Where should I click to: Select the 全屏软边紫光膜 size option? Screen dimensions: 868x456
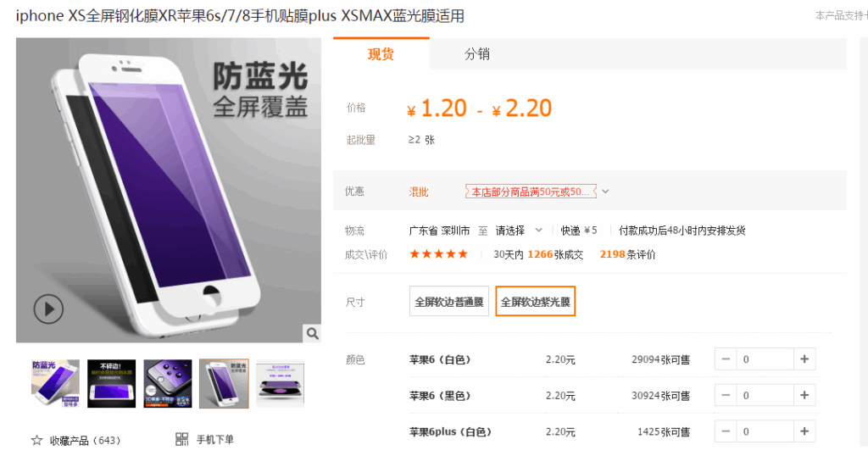pyautogui.click(x=536, y=302)
